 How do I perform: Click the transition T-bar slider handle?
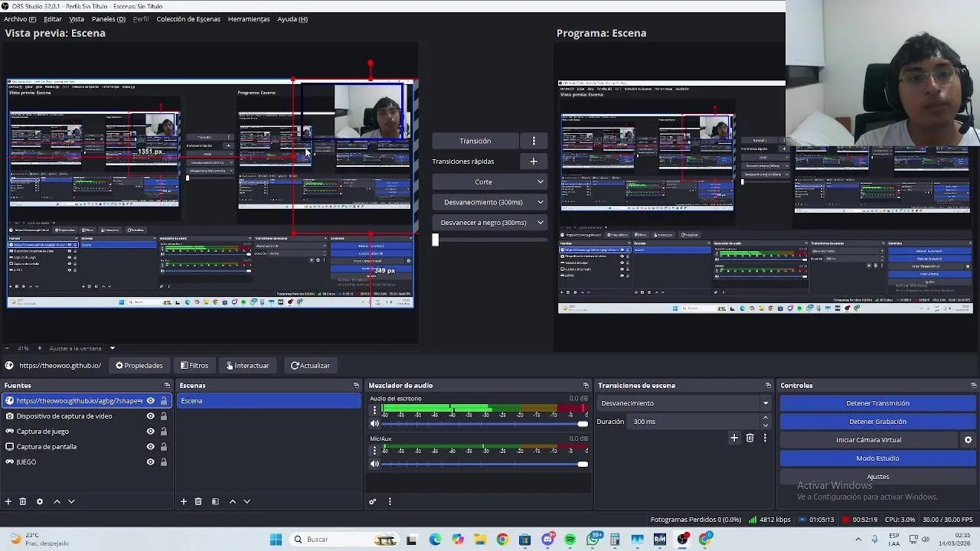click(435, 240)
